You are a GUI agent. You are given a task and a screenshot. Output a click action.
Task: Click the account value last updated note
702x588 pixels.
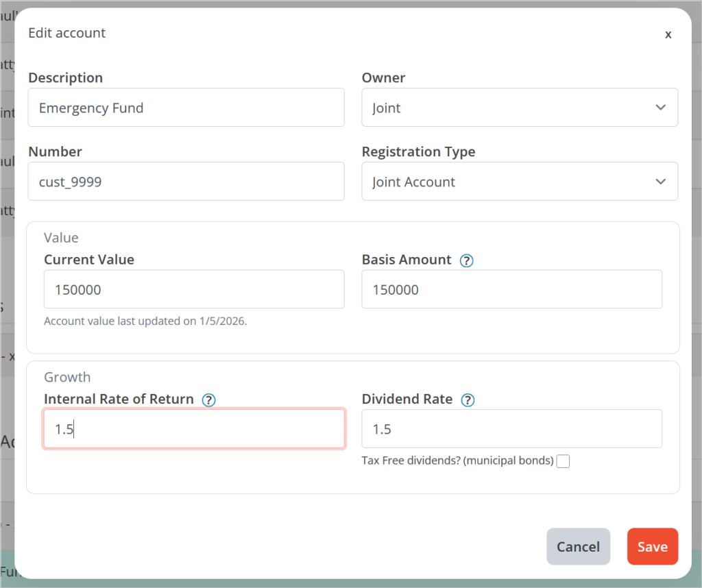[x=145, y=321]
